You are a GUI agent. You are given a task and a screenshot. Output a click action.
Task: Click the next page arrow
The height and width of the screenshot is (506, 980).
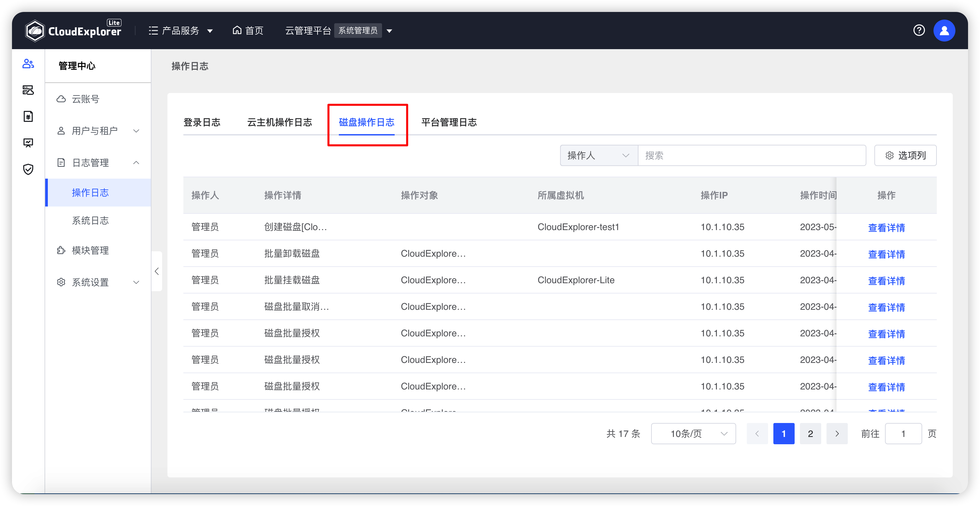(x=837, y=433)
